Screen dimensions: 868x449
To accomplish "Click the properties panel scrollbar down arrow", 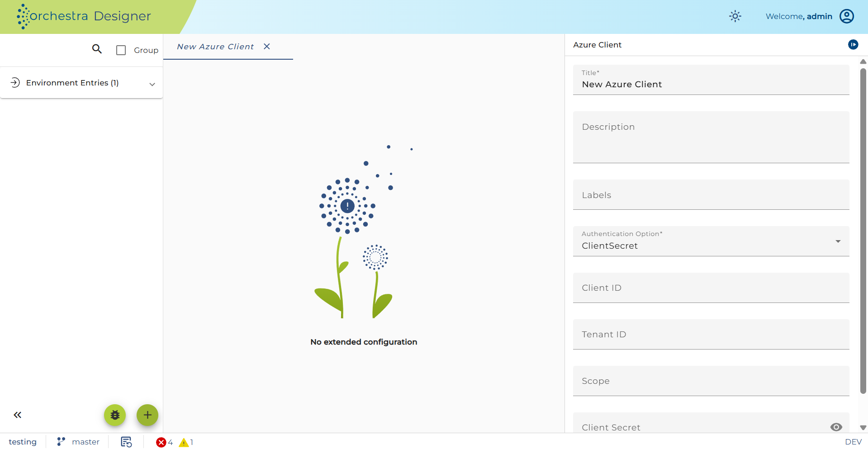I will (x=863, y=428).
